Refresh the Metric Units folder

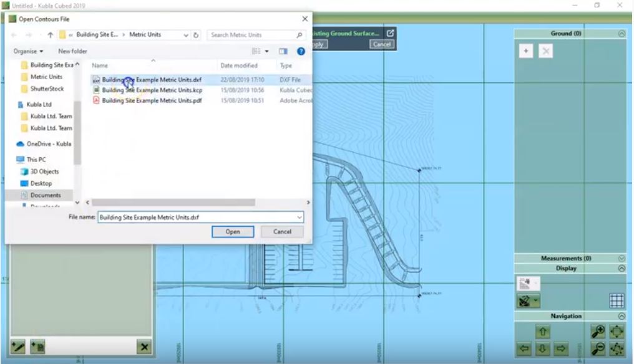tap(196, 35)
